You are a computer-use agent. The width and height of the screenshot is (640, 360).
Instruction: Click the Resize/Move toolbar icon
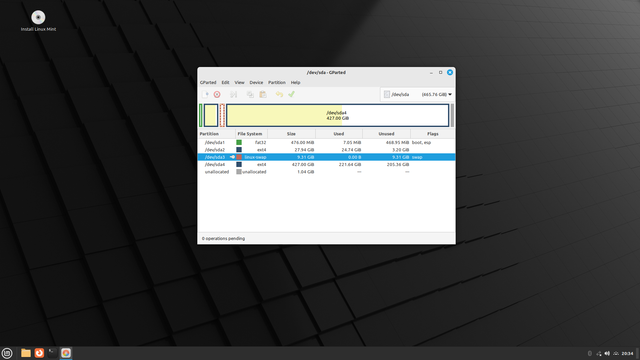click(233, 94)
